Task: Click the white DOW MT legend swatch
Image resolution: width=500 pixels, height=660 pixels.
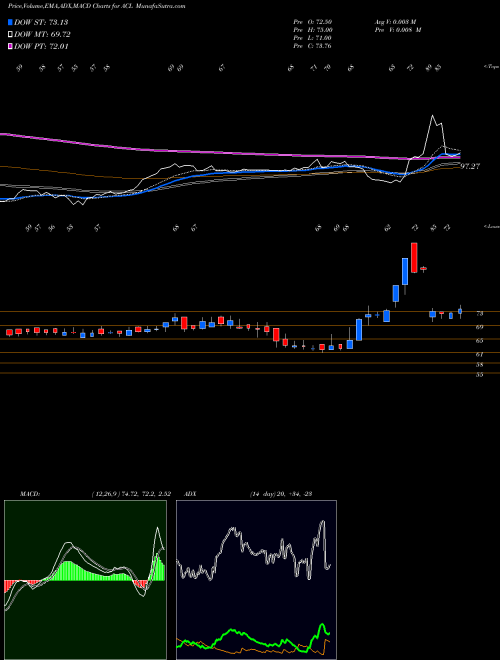Action: pos(11,35)
